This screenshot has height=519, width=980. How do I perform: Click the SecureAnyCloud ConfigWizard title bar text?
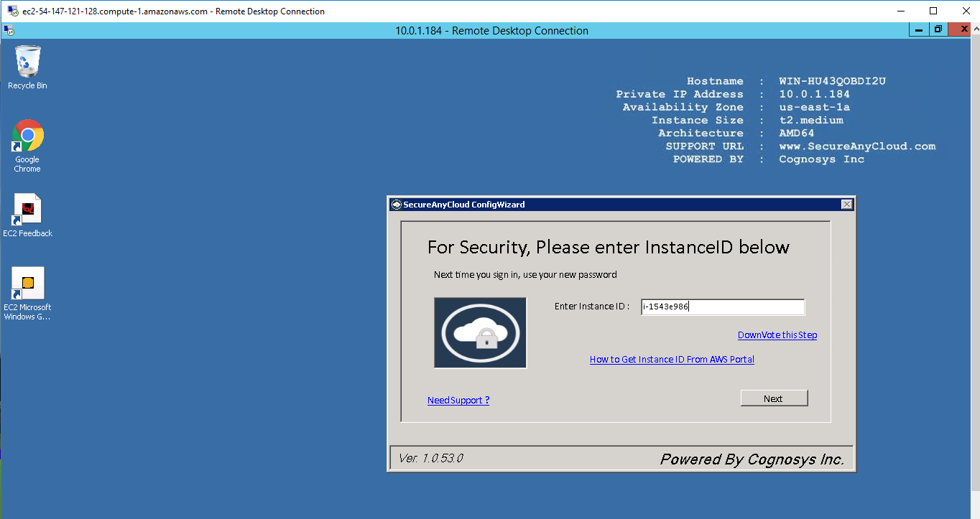463,205
